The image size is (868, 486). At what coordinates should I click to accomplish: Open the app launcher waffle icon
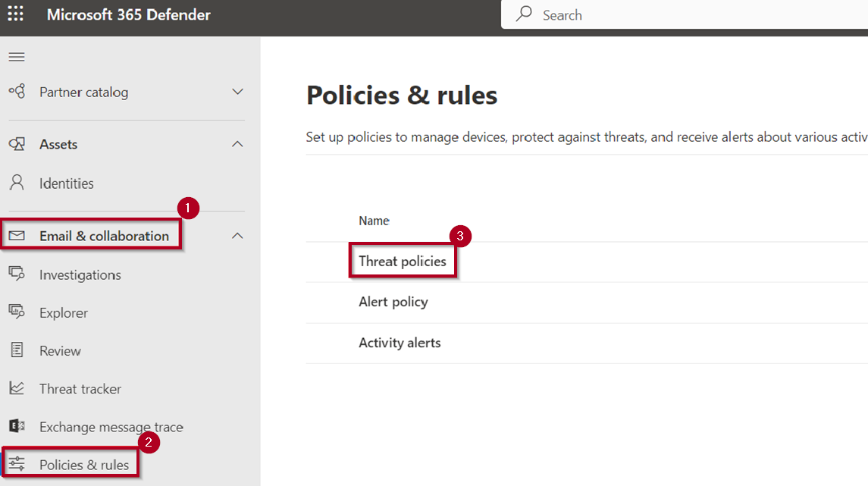(x=16, y=14)
